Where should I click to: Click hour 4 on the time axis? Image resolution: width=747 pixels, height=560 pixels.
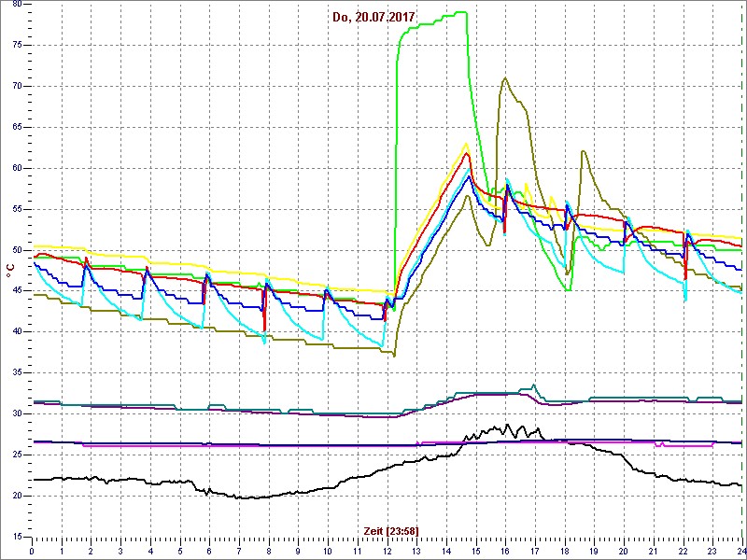pyautogui.click(x=150, y=552)
